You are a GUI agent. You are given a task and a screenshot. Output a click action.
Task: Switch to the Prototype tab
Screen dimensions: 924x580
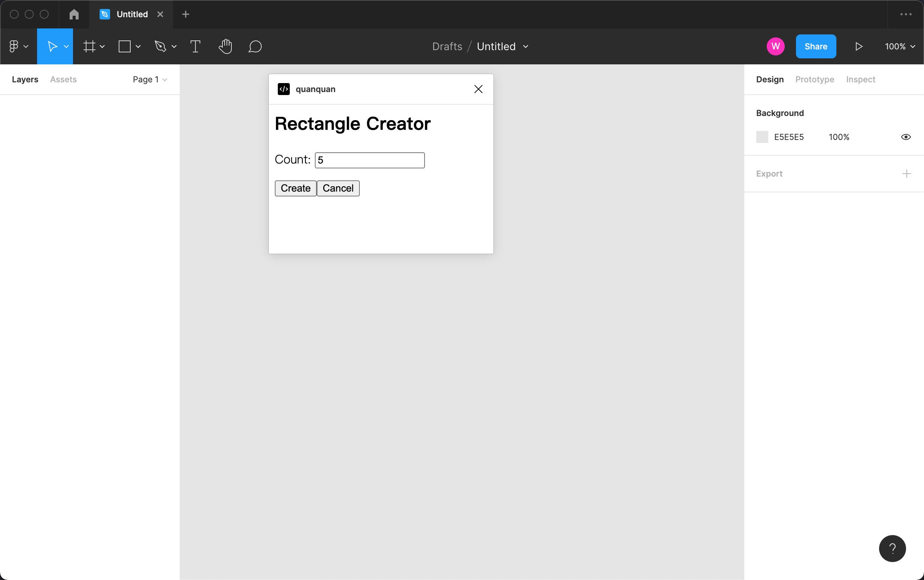click(x=814, y=79)
